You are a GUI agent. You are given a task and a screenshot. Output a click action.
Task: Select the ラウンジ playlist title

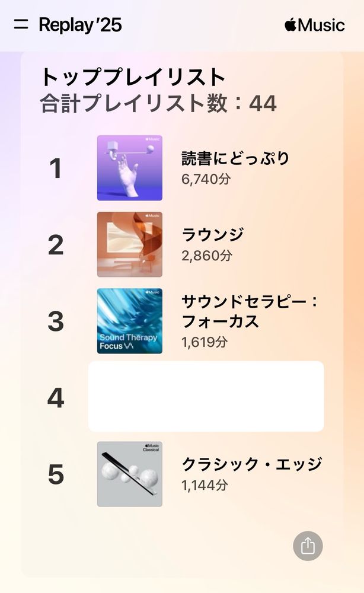click(210, 235)
